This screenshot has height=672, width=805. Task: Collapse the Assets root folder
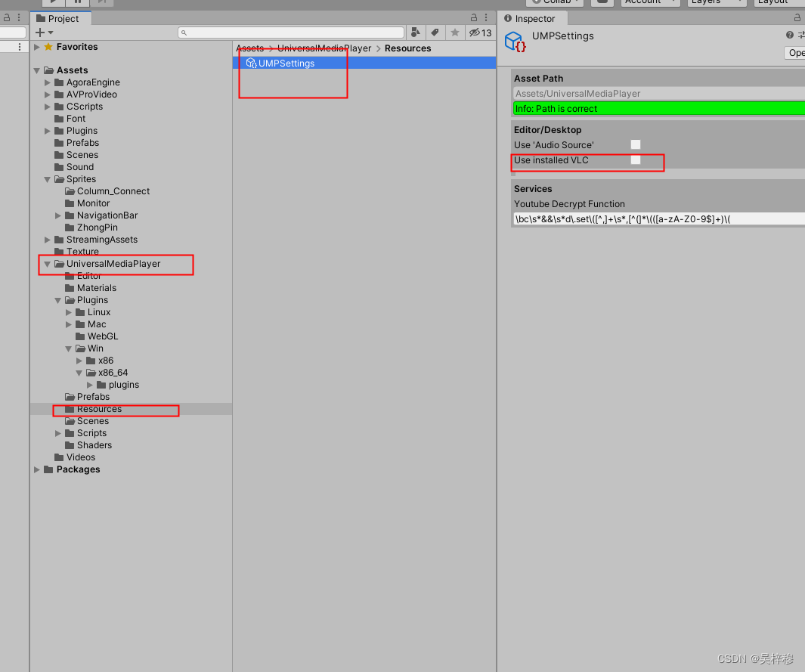(x=37, y=70)
